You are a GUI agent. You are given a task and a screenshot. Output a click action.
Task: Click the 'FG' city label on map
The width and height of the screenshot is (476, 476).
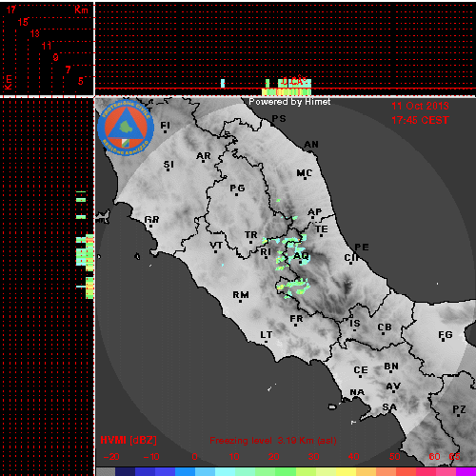(x=446, y=335)
